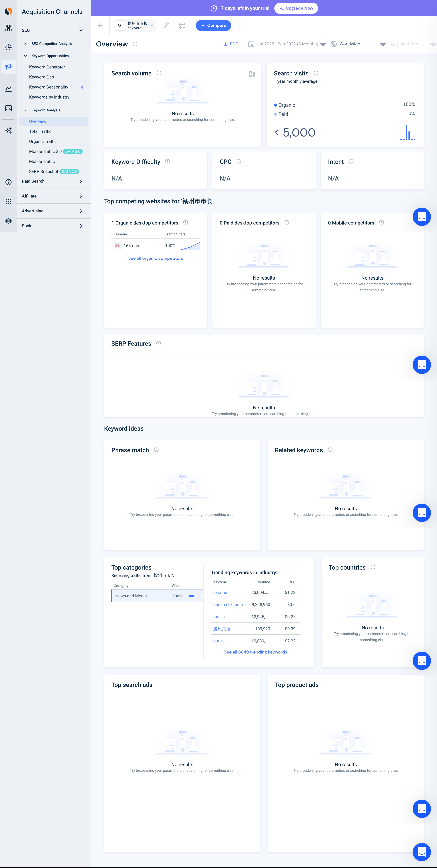Open the ukraine trending keyword
The height and width of the screenshot is (868, 437).
[x=220, y=592]
